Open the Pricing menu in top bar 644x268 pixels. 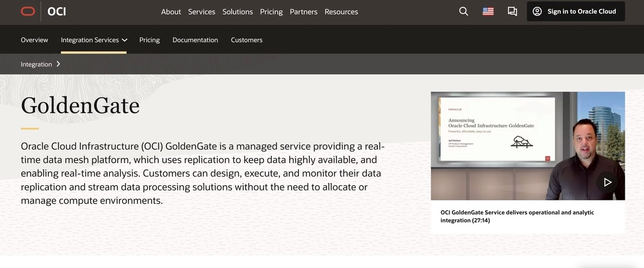271,11
